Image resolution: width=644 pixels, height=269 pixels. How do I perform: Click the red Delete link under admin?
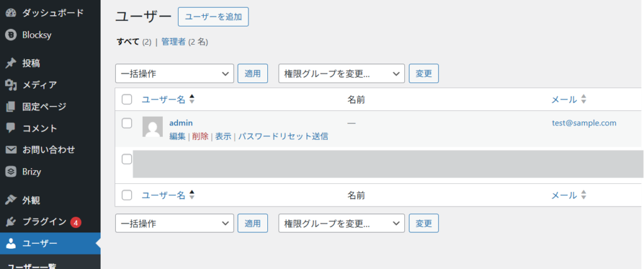200,136
